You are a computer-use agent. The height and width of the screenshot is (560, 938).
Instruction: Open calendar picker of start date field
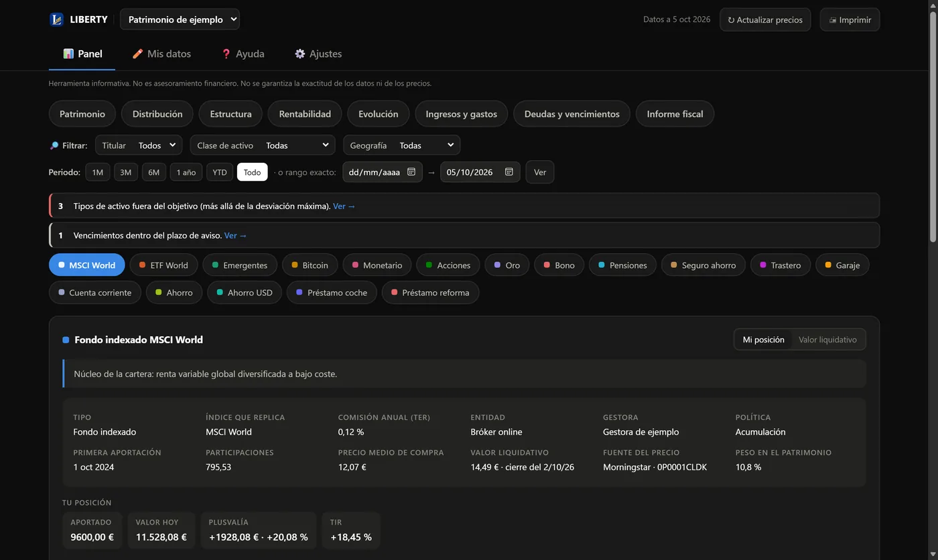click(x=411, y=172)
